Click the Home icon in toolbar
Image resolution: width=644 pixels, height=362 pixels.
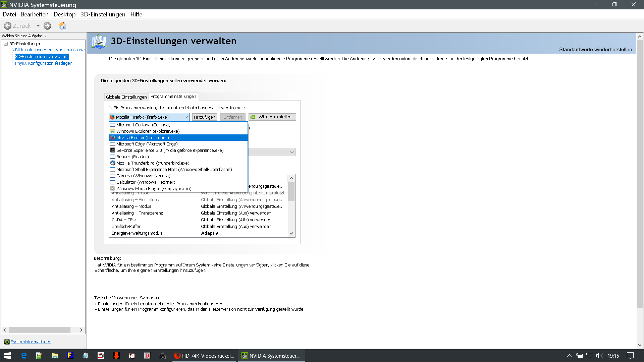click(62, 26)
